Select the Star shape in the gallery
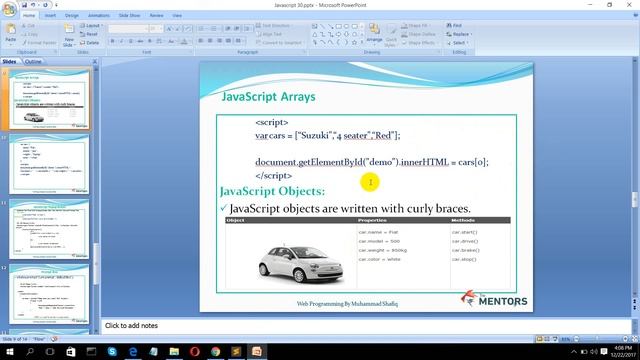This screenshot has height=360, width=640. 354,42
